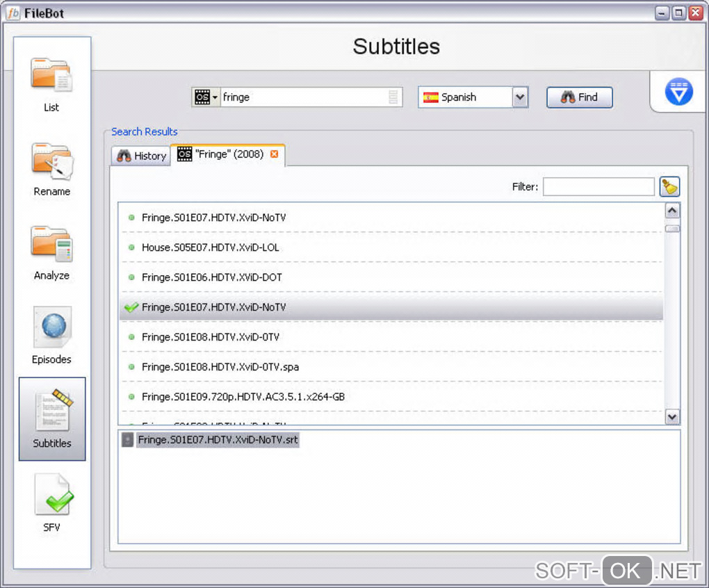Select the "Fringe" (2008) tab
This screenshot has width=709, height=588.
pyautogui.click(x=227, y=154)
